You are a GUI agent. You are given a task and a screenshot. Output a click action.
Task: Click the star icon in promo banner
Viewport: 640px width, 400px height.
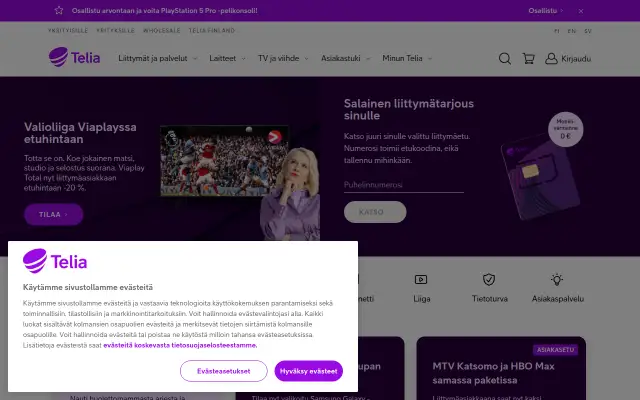[59, 11]
